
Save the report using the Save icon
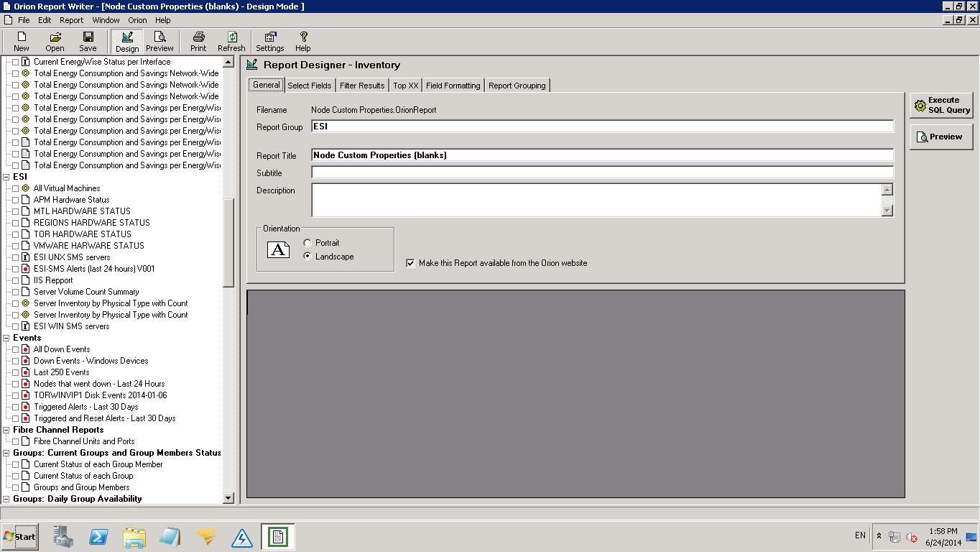pyautogui.click(x=88, y=42)
